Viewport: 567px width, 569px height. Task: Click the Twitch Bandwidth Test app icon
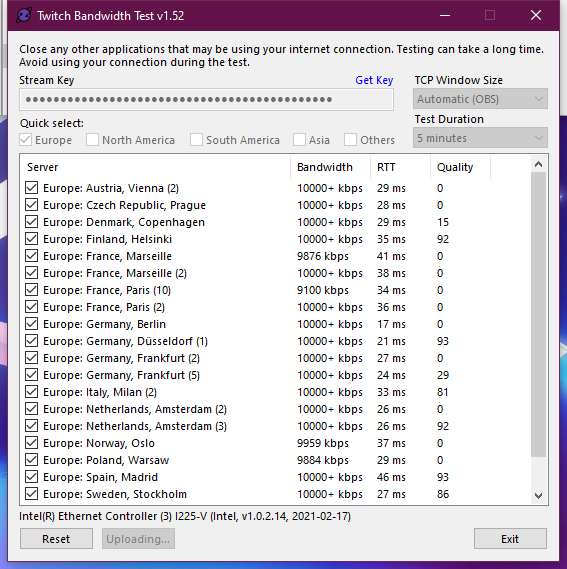[24, 16]
